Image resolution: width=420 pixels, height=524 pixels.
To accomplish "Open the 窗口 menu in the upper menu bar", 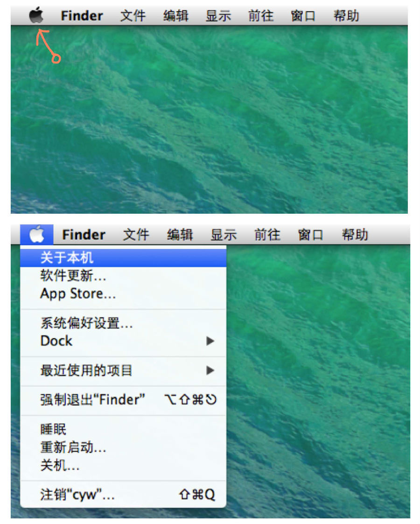I will (x=303, y=16).
